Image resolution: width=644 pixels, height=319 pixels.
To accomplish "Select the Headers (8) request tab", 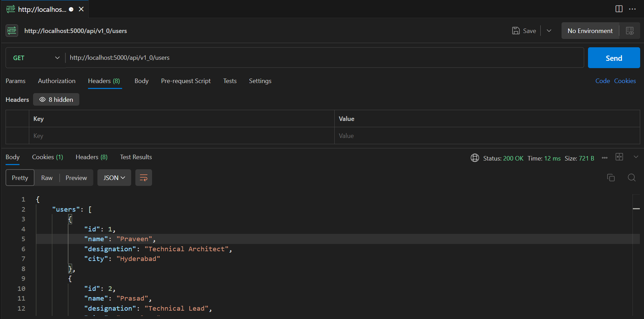I will point(104,81).
